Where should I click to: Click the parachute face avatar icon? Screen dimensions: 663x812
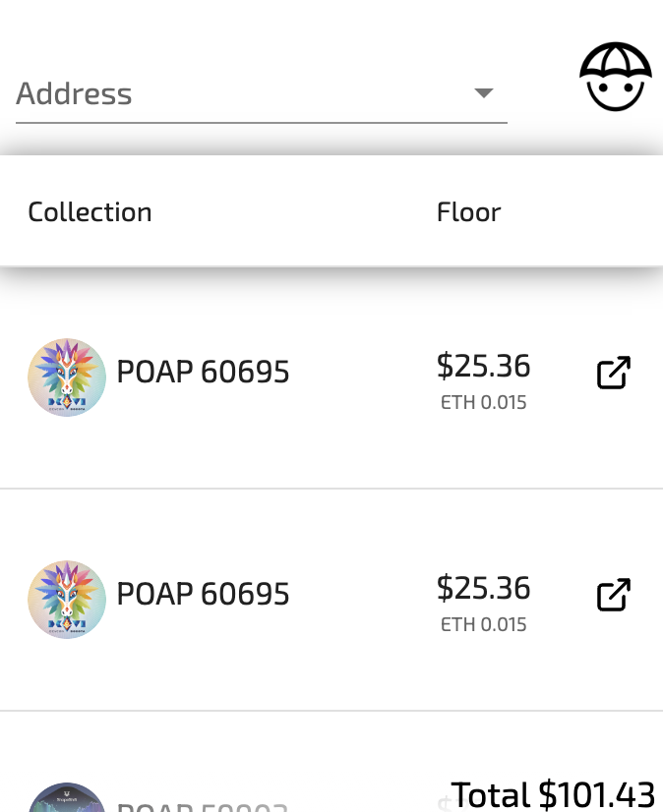click(x=615, y=77)
